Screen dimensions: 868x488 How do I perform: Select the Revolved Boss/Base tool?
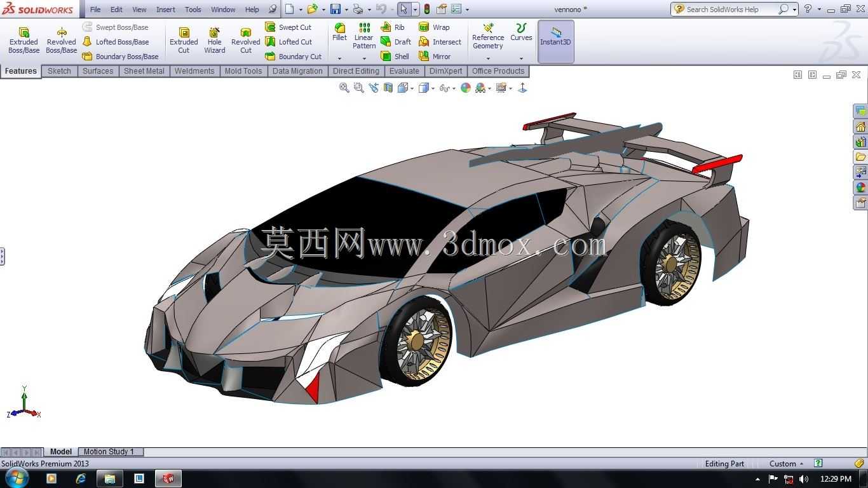(62, 40)
